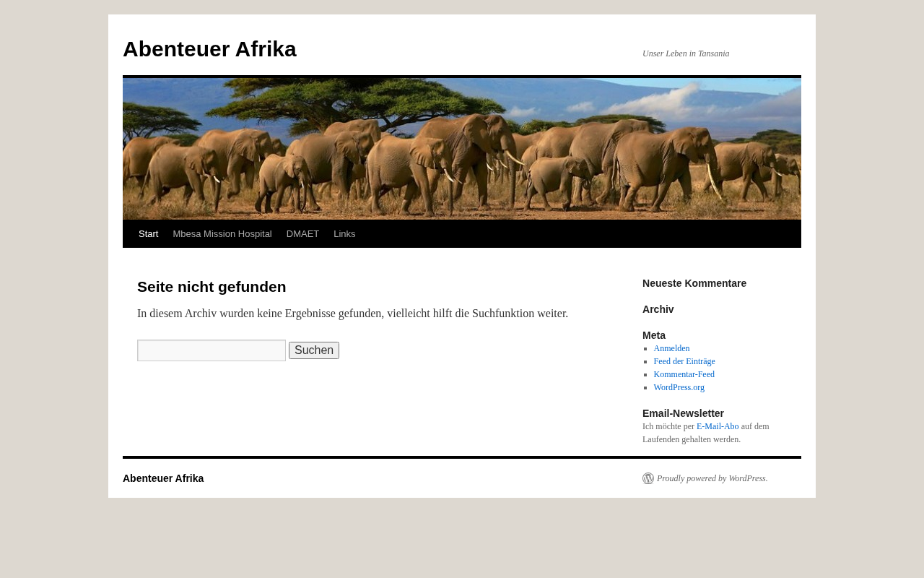
Task: Click the elephant herd header banner image
Action: [x=462, y=149]
